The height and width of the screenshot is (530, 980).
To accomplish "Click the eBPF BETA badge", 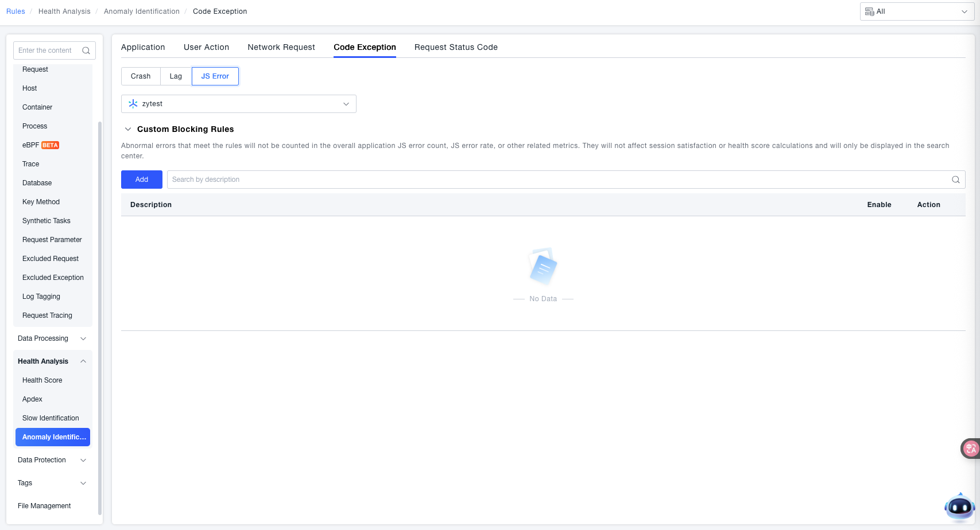I will [50, 145].
